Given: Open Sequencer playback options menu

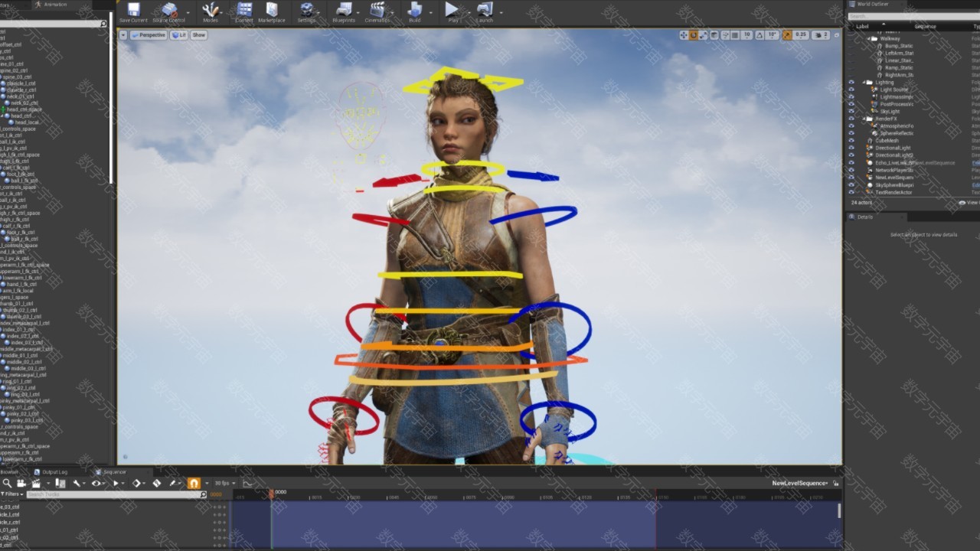Looking at the screenshot, I should [x=116, y=483].
